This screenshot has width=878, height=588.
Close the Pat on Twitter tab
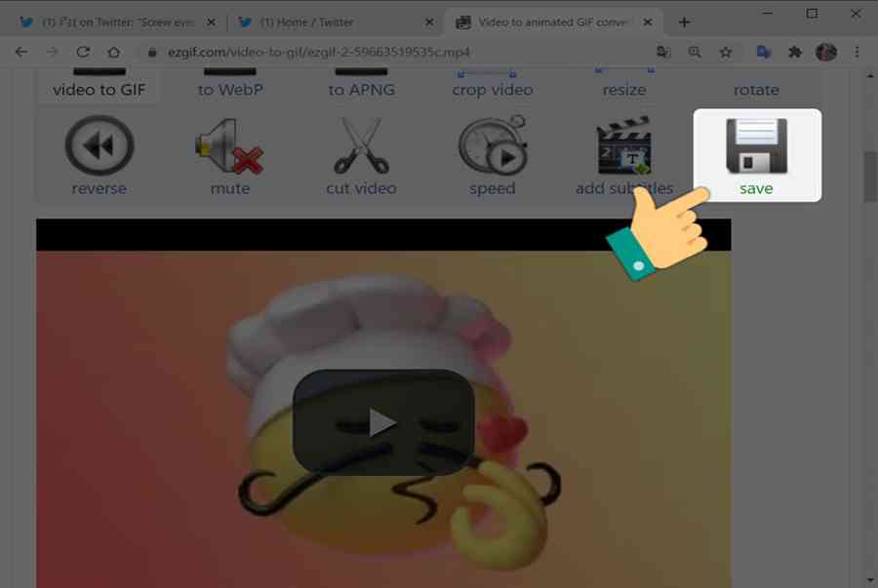211,22
